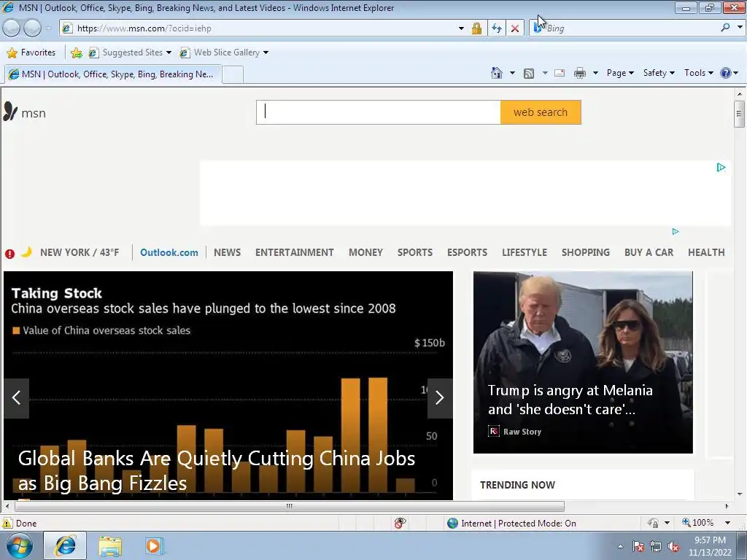Open address bar URL history dropdown

point(461,28)
